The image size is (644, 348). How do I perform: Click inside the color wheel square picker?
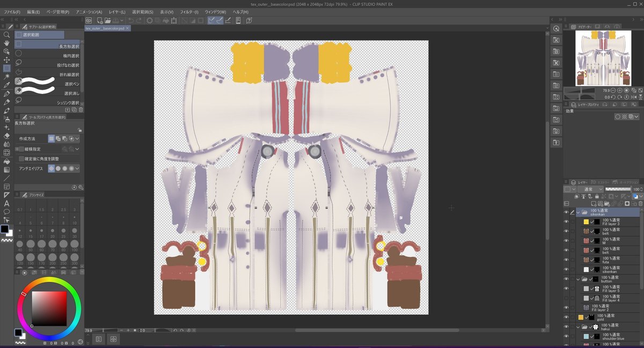49,309
